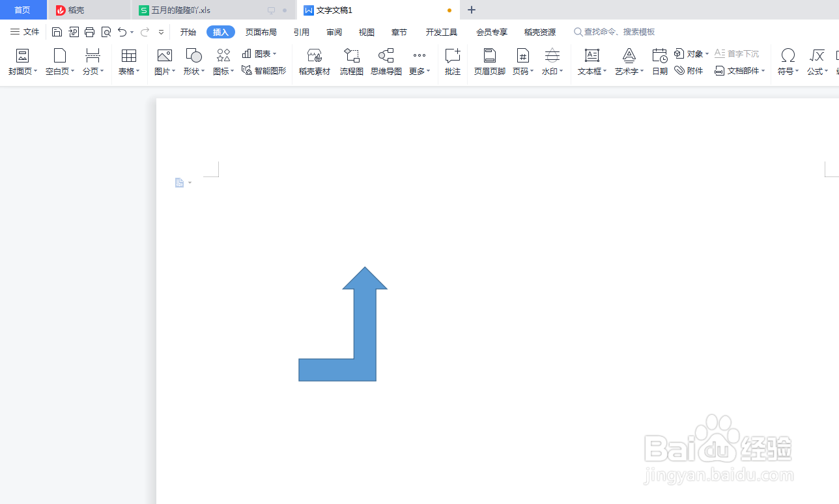839x504 pixels.
Task: Go to the 首页 tab
Action: (23, 10)
